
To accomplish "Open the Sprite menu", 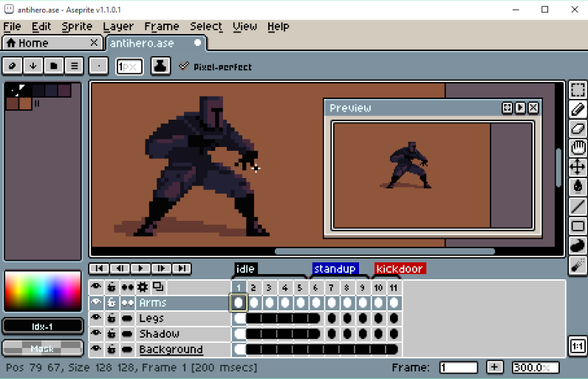I will click(x=77, y=27).
